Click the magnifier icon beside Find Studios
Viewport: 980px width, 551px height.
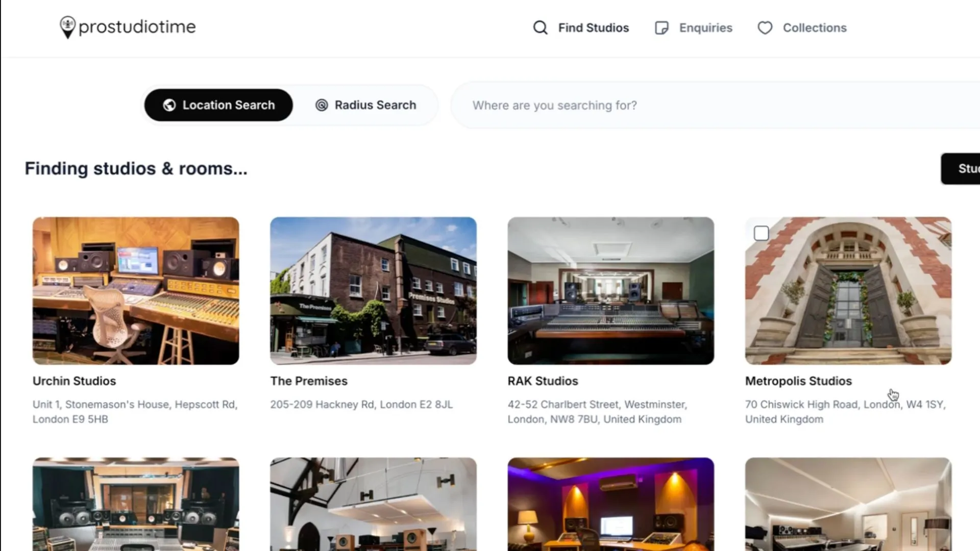[x=540, y=28]
